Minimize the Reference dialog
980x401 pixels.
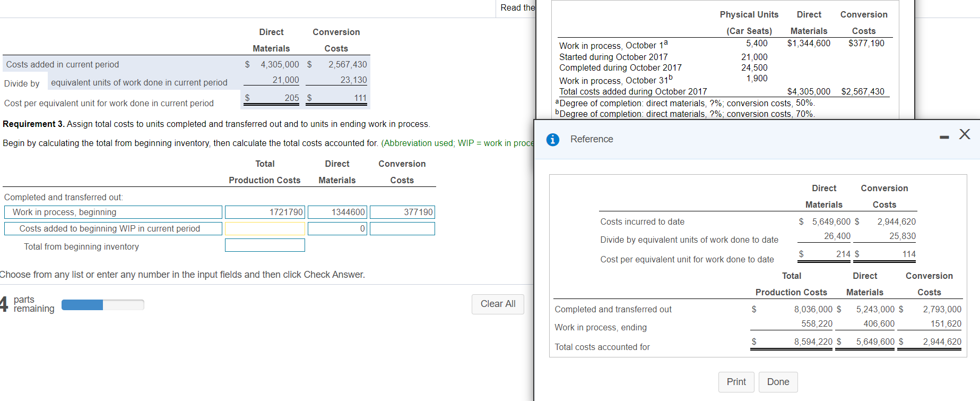(x=944, y=138)
